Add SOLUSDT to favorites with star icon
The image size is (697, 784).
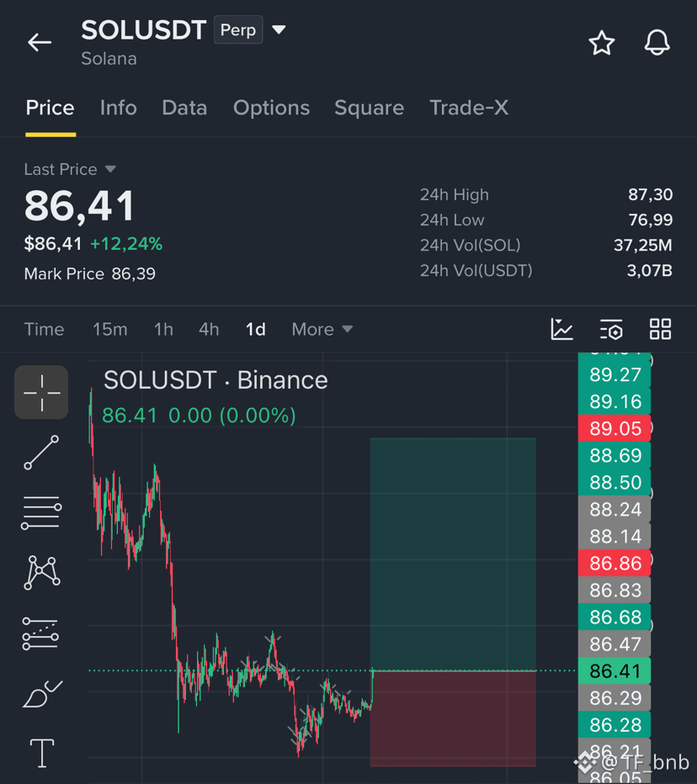(601, 43)
